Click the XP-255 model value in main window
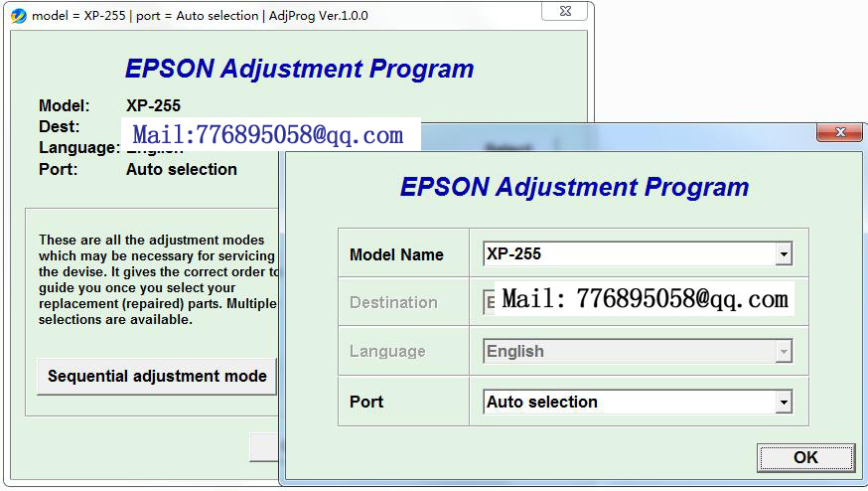The height and width of the screenshot is (491, 868). click(x=153, y=105)
